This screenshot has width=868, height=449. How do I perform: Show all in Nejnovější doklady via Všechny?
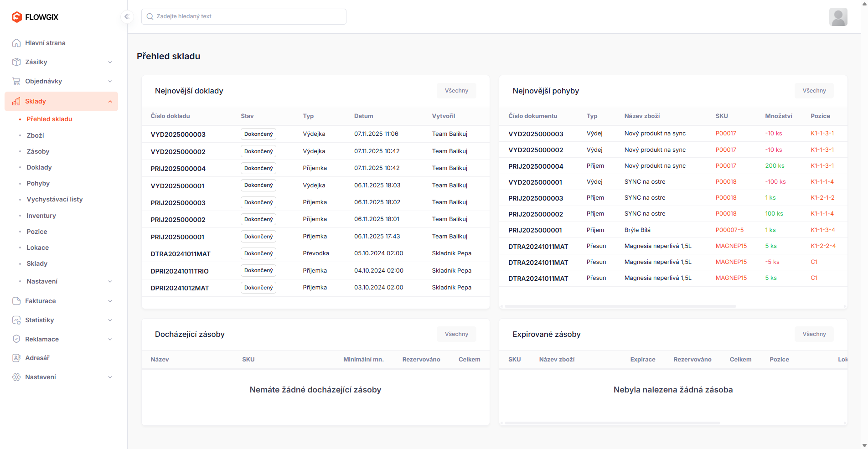coord(456,91)
